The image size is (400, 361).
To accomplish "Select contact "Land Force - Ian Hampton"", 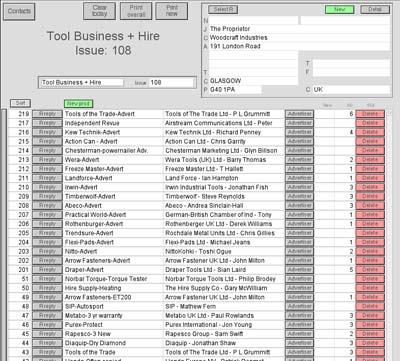I will click(202, 178).
